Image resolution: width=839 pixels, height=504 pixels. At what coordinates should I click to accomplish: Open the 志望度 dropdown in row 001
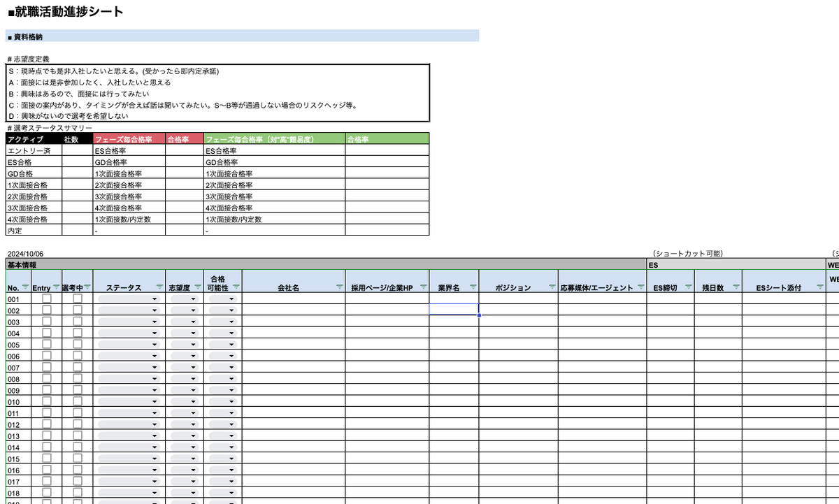coord(185,298)
